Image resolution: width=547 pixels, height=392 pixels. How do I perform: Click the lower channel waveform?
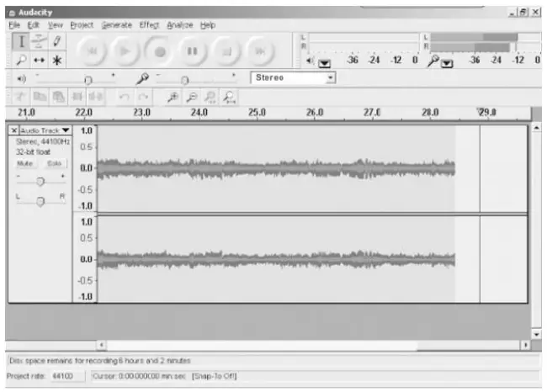[x=276, y=259]
